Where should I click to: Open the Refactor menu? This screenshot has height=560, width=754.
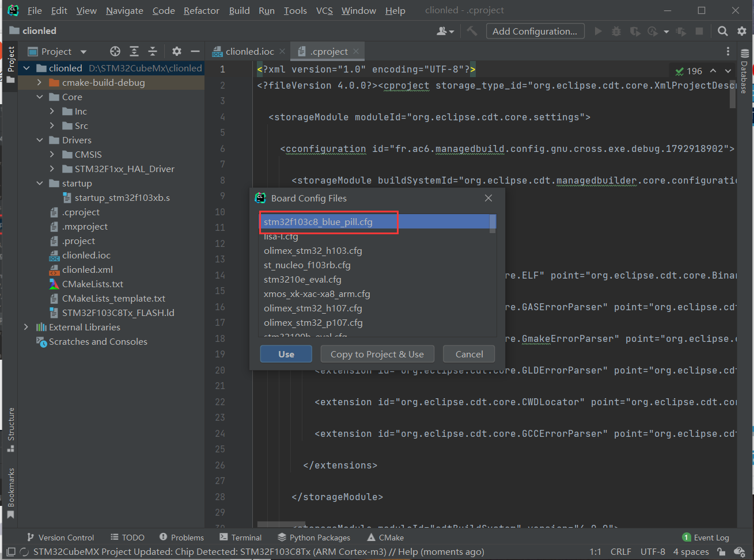pos(202,10)
